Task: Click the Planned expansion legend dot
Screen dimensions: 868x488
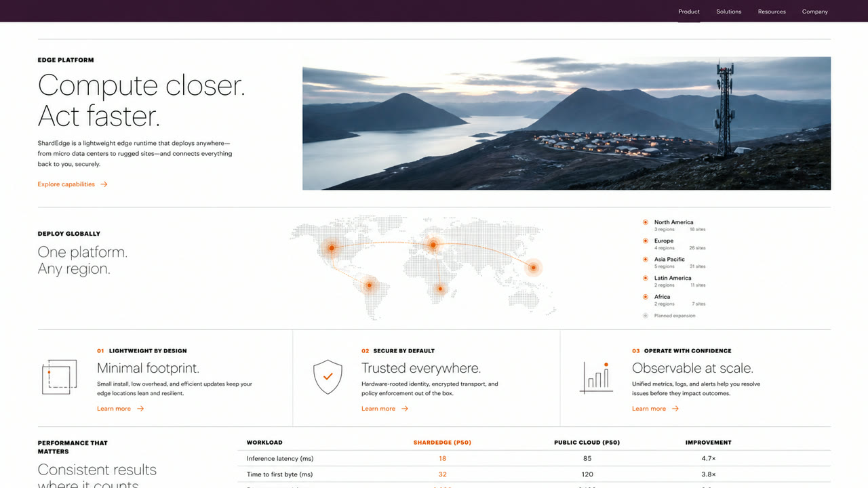Action: point(646,316)
